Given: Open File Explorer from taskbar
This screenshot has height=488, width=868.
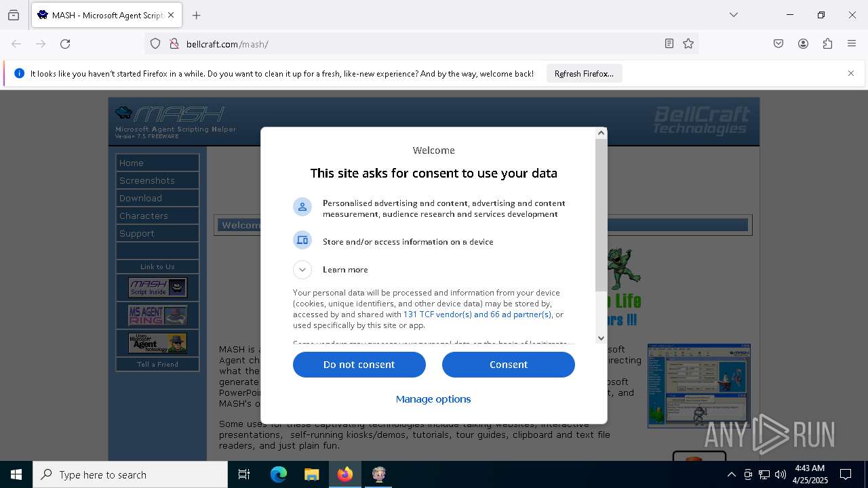Looking at the screenshot, I should tap(311, 474).
